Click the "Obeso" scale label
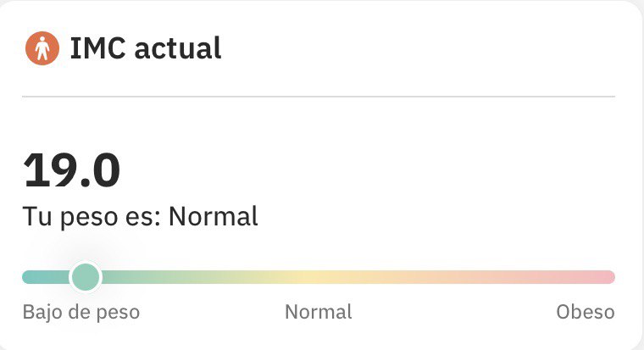644x350 pixels. coord(585,312)
